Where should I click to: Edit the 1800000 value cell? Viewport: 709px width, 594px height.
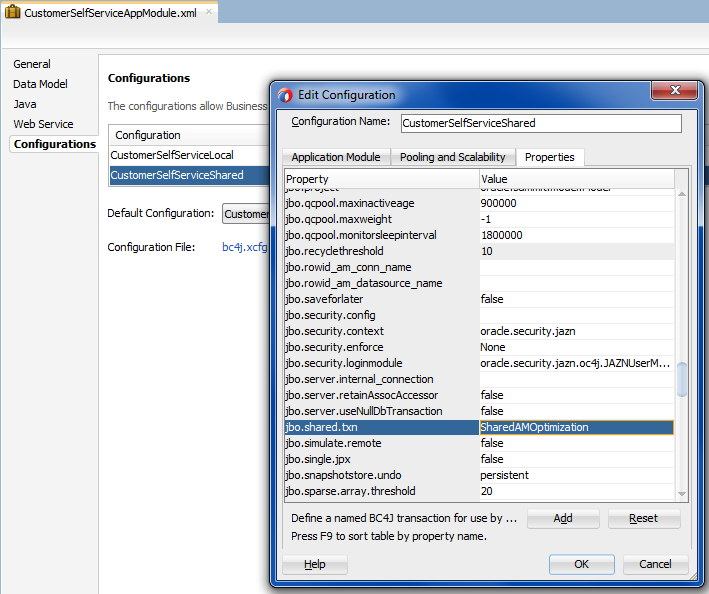(x=577, y=236)
